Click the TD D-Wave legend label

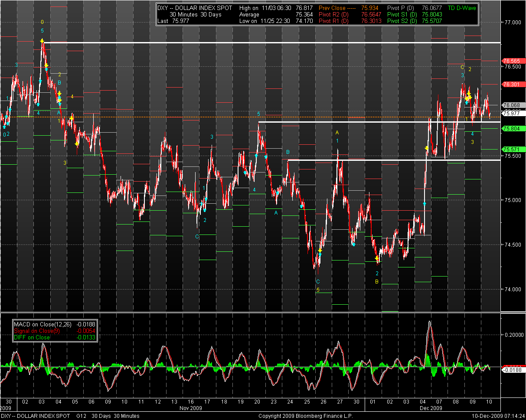pyautogui.click(x=462, y=8)
